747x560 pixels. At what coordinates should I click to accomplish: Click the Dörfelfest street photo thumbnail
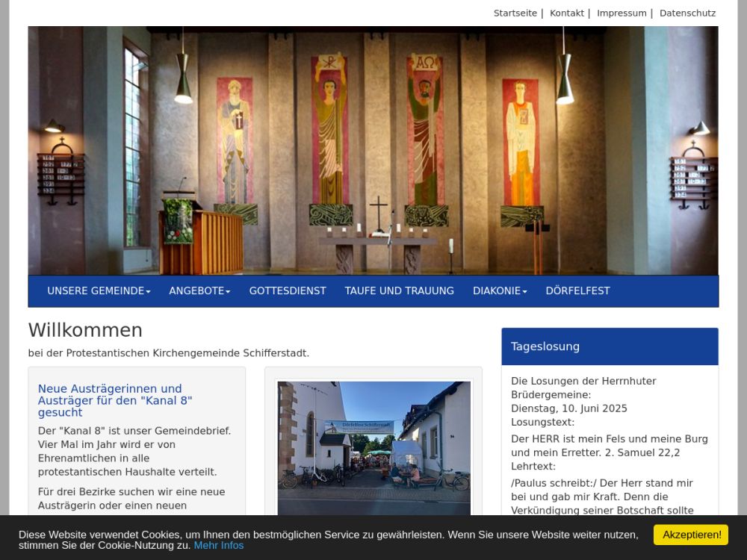(373, 447)
